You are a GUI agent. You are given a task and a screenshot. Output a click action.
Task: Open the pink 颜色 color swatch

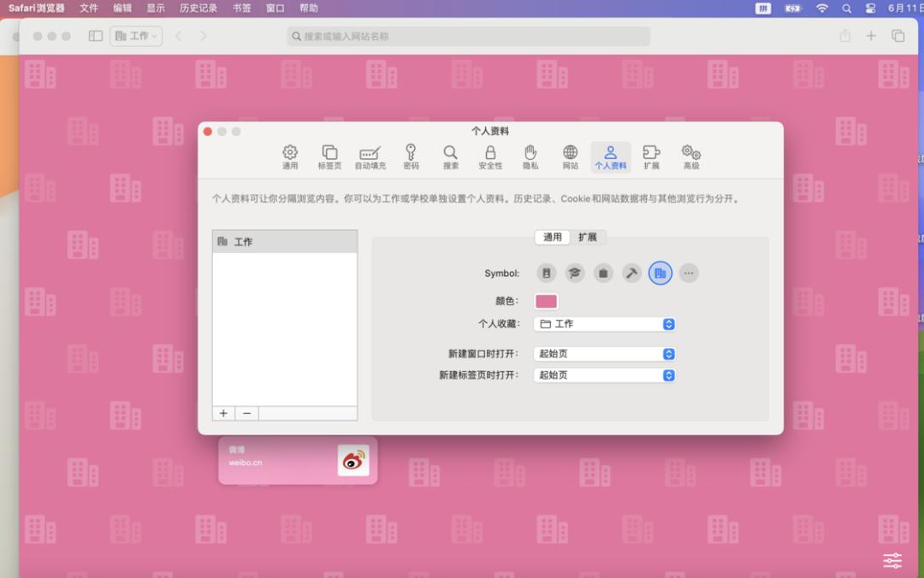pos(546,301)
